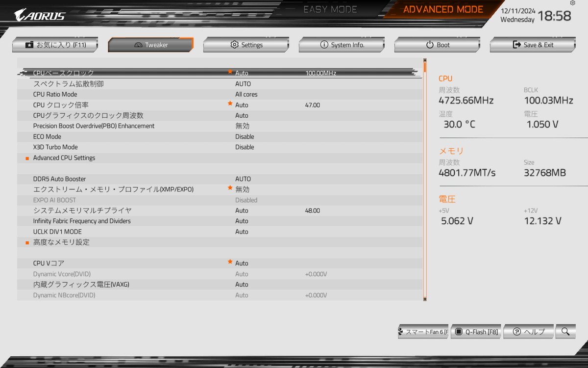This screenshot has height=368, width=588.
Task: Click the fan icon in Smart Fan button
Action: (x=401, y=332)
